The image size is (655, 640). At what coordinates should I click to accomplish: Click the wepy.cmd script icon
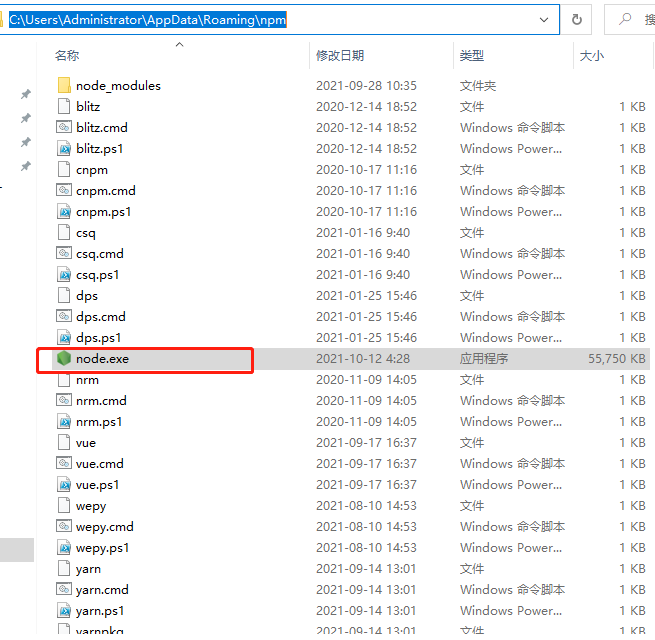pos(64,526)
